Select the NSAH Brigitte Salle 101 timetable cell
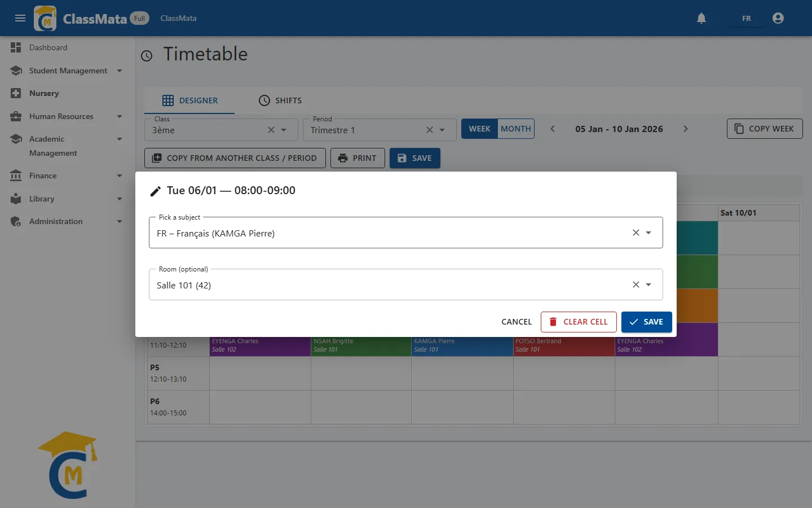The image size is (812, 508). [361, 346]
